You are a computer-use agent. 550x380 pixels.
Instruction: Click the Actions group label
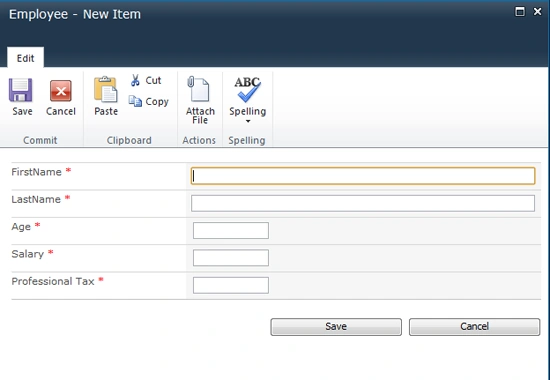click(x=199, y=140)
